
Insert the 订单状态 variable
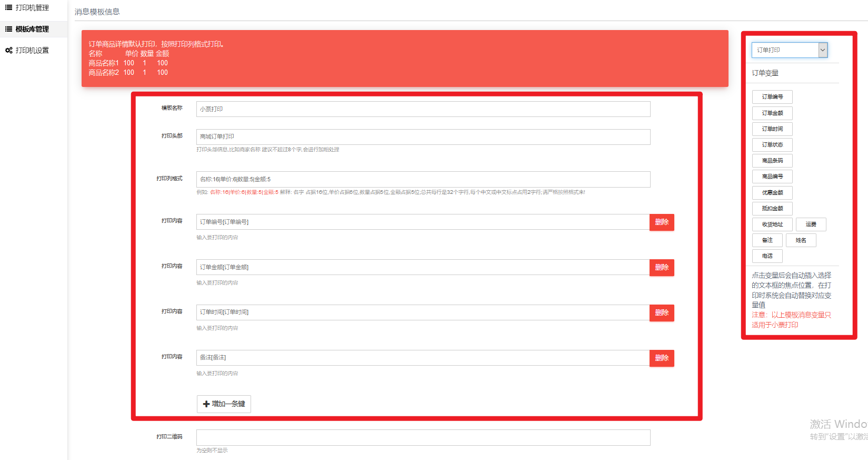[772, 144]
